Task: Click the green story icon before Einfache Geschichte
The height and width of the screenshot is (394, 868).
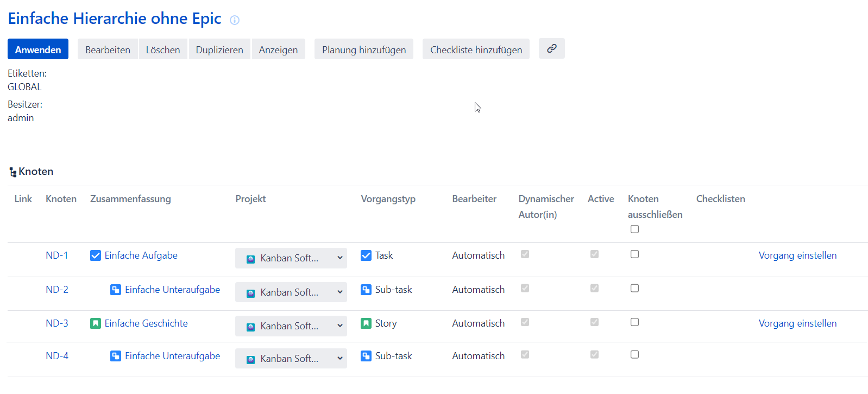Action: (96, 323)
